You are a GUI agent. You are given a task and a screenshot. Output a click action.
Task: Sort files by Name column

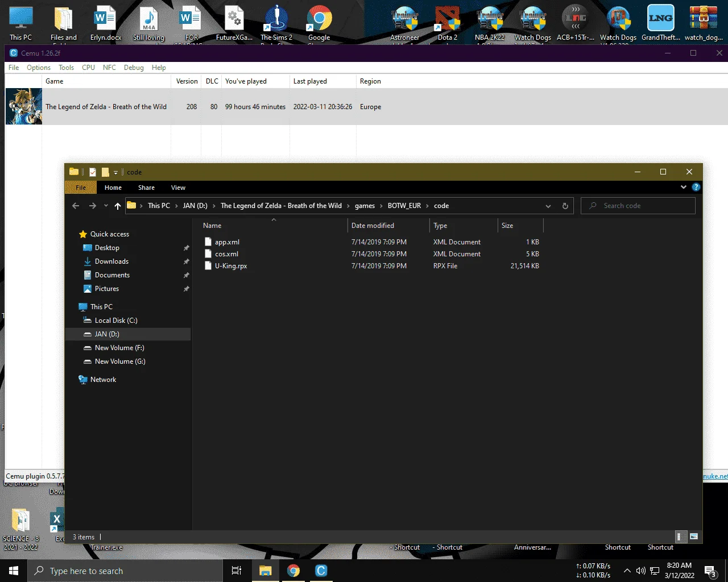pyautogui.click(x=273, y=226)
